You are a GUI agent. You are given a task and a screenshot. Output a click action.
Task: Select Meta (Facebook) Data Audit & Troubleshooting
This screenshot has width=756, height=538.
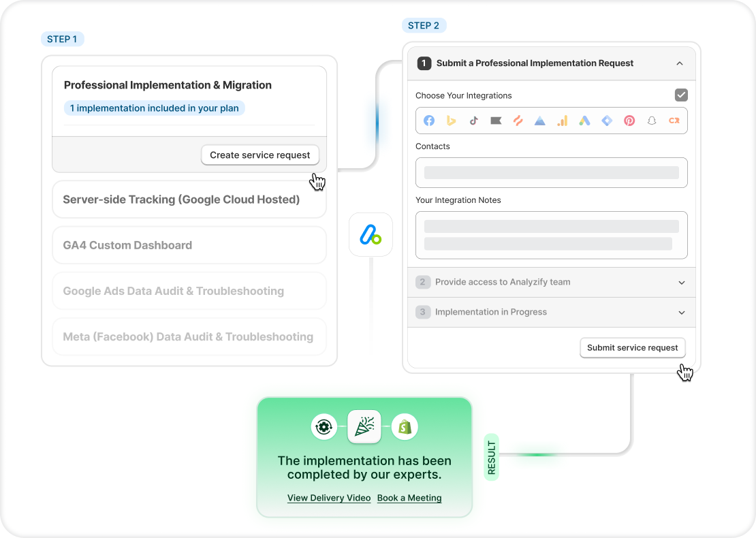(x=189, y=337)
